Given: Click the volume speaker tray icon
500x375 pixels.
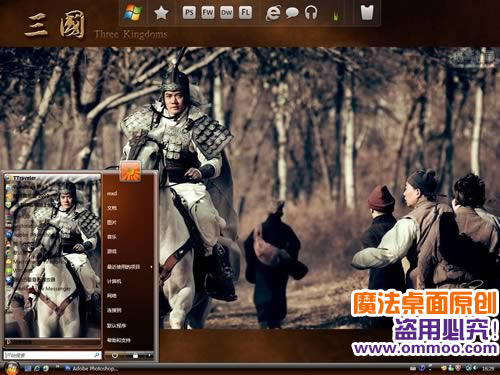Looking at the screenshot, I should [474, 368].
